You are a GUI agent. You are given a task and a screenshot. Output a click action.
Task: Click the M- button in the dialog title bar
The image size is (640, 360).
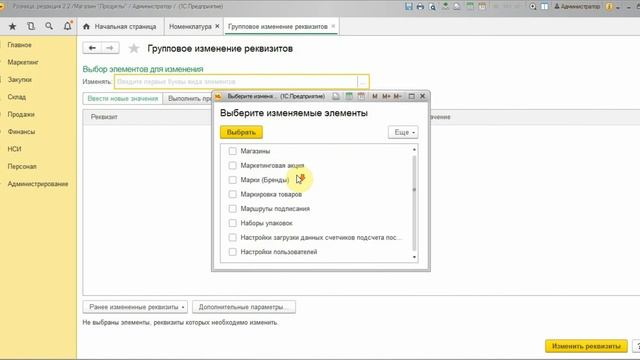(398, 96)
